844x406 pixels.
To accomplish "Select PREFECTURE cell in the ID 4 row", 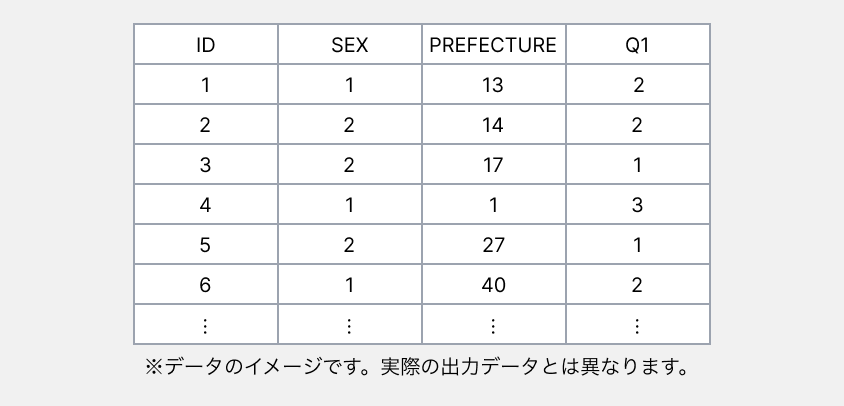I will [493, 205].
